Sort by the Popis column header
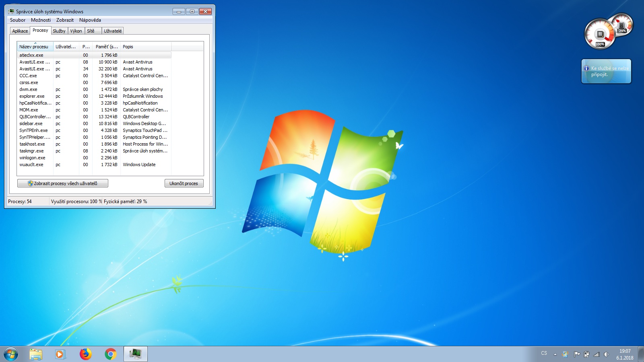The width and height of the screenshot is (644, 362). point(146,47)
